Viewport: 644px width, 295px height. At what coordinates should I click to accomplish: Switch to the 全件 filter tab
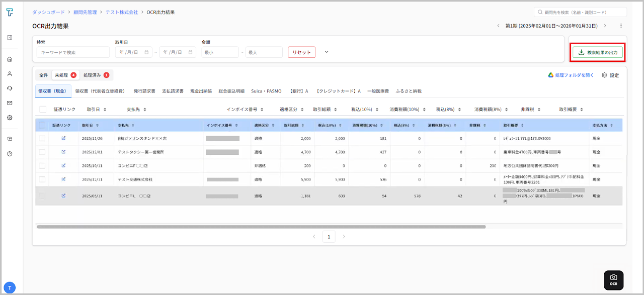click(44, 75)
